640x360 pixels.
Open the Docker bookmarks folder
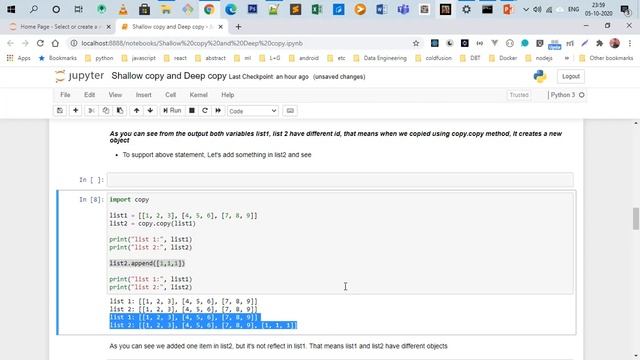[503, 58]
